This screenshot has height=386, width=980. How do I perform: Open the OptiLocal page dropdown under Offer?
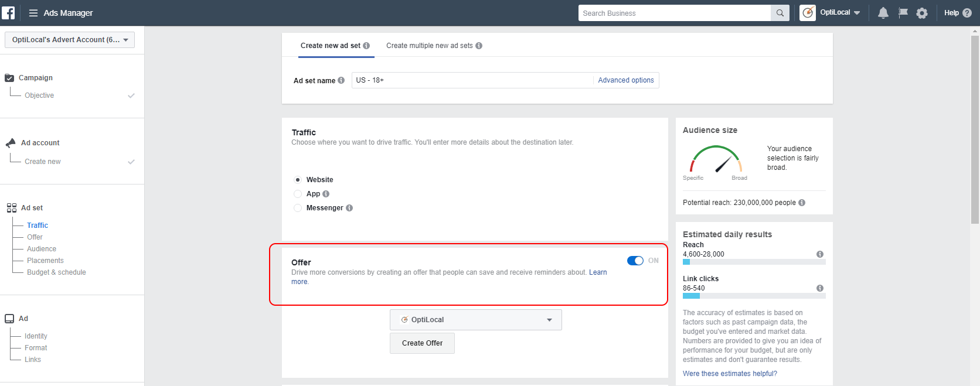coord(476,320)
